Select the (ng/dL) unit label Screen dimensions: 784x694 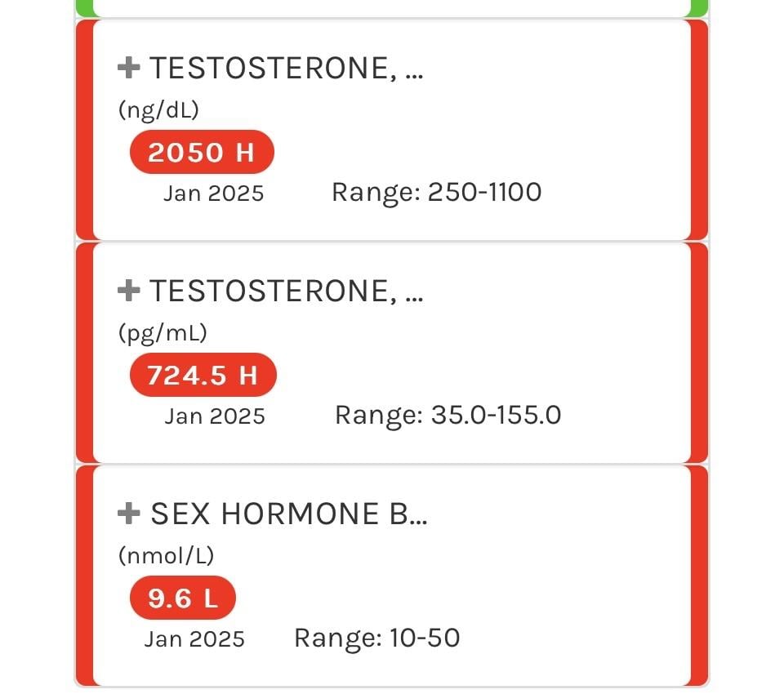[x=158, y=110]
